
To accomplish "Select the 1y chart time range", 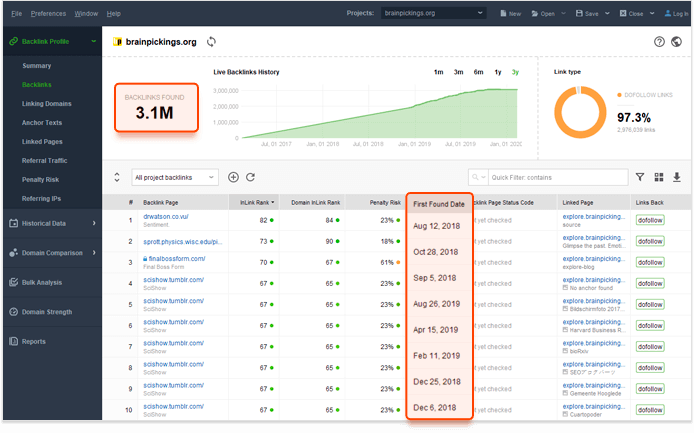I will click(497, 72).
